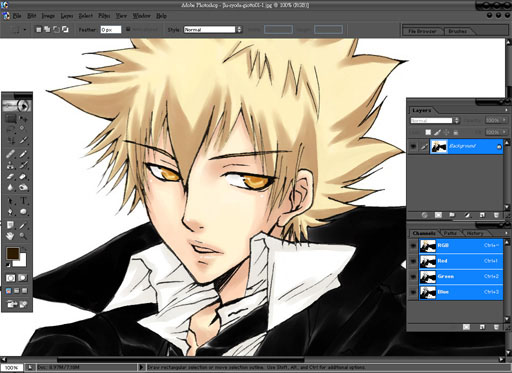
Task: Select the Rectangular Marquee tool in toolbox
Action: pos(11,119)
